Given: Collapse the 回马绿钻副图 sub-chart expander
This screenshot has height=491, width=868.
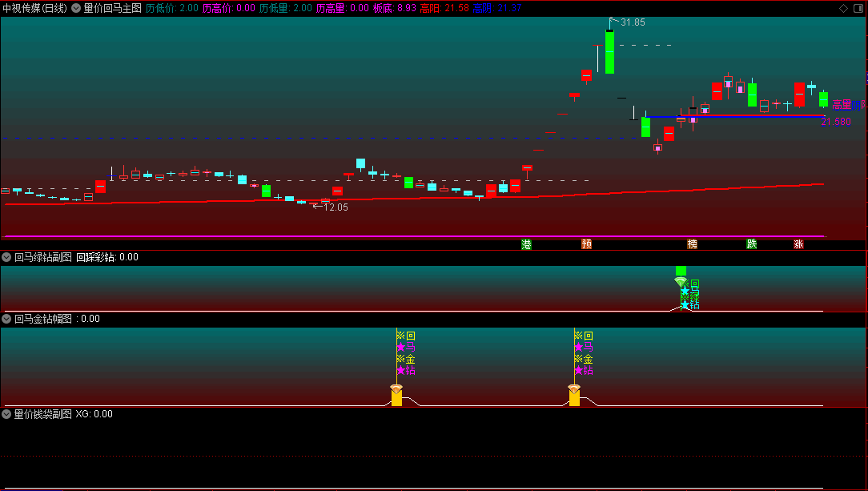Looking at the screenshot, I should tap(6, 257).
